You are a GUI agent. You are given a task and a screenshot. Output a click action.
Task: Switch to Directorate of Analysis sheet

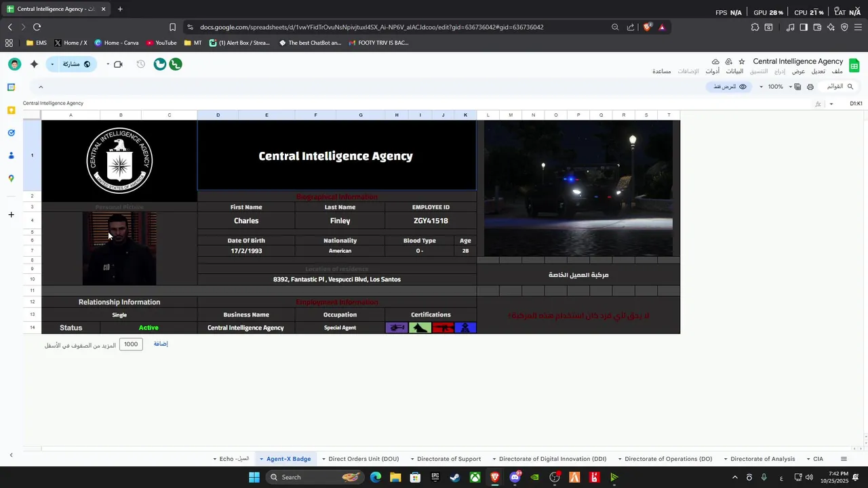[x=762, y=460]
